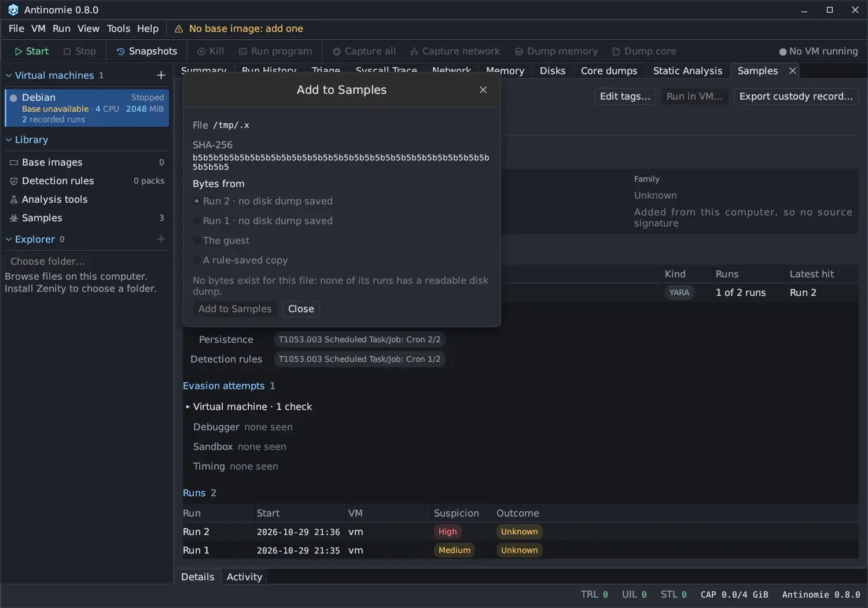
Task: Open Analysis tools in the Library
Action: click(87, 200)
